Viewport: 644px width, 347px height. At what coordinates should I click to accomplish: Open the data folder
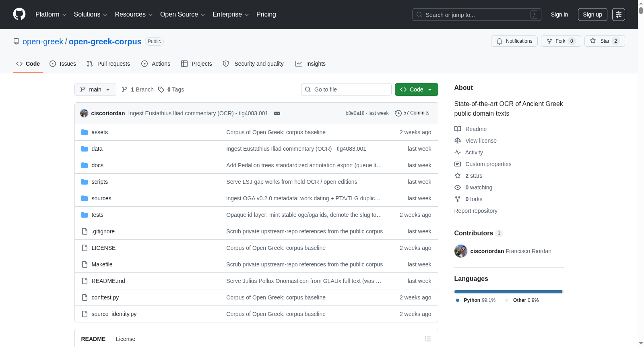click(x=97, y=149)
